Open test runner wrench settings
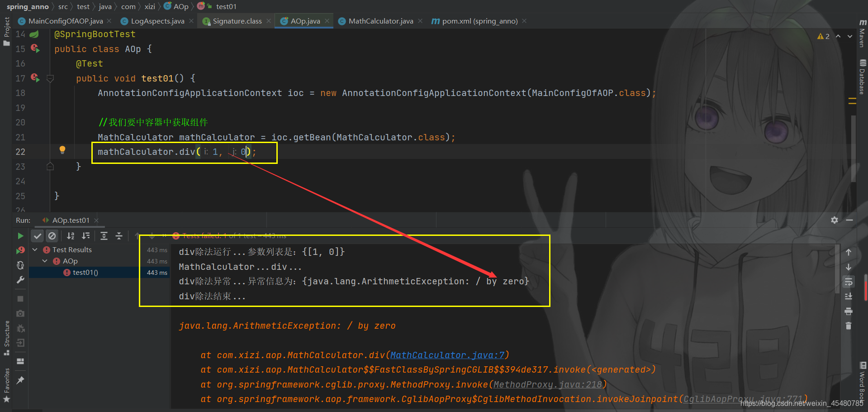Screen dimensions: 868x412 click(x=20, y=280)
